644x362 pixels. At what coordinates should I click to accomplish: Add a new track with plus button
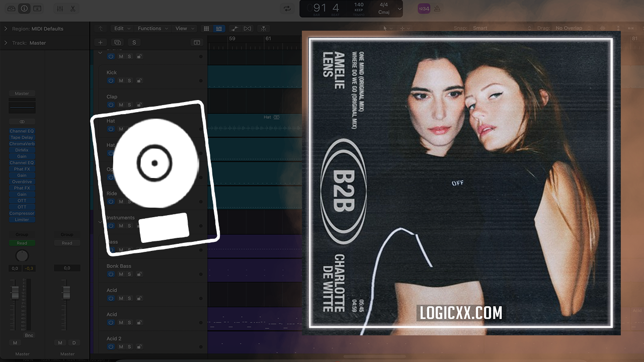(x=101, y=43)
